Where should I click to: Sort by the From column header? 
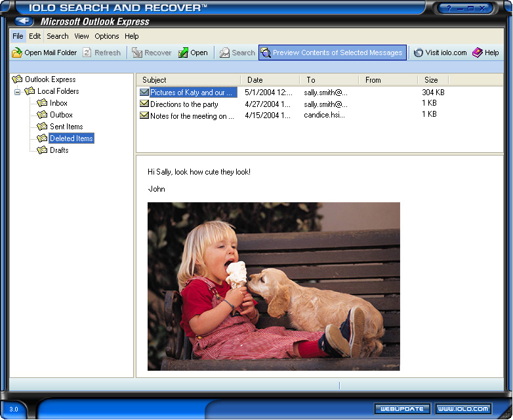(x=388, y=80)
